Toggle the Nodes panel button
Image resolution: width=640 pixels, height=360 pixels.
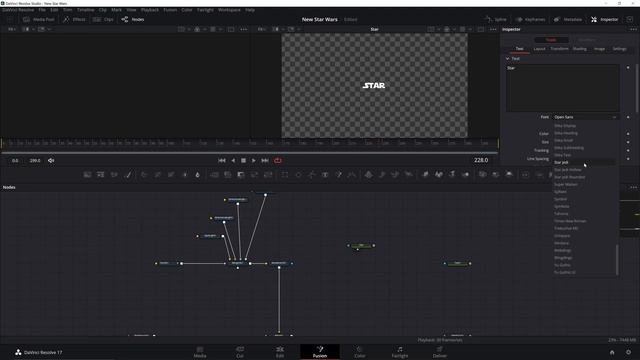coord(133,19)
